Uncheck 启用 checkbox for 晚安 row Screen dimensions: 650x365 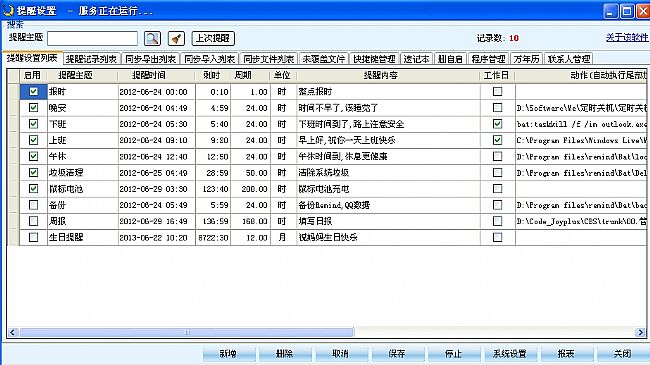pos(34,108)
